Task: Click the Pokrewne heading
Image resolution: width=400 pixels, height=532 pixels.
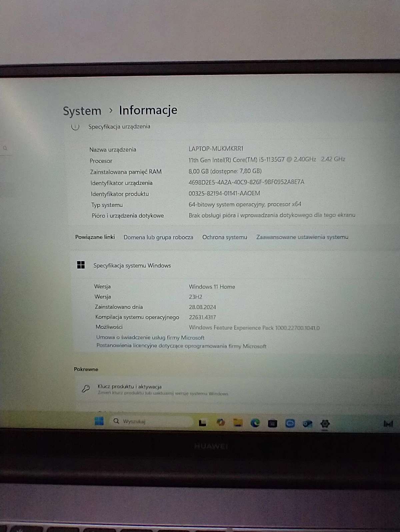Action: pyautogui.click(x=86, y=369)
